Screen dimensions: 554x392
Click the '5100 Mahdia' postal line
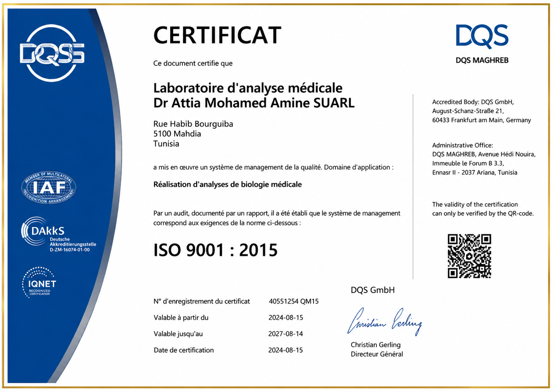pyautogui.click(x=177, y=134)
